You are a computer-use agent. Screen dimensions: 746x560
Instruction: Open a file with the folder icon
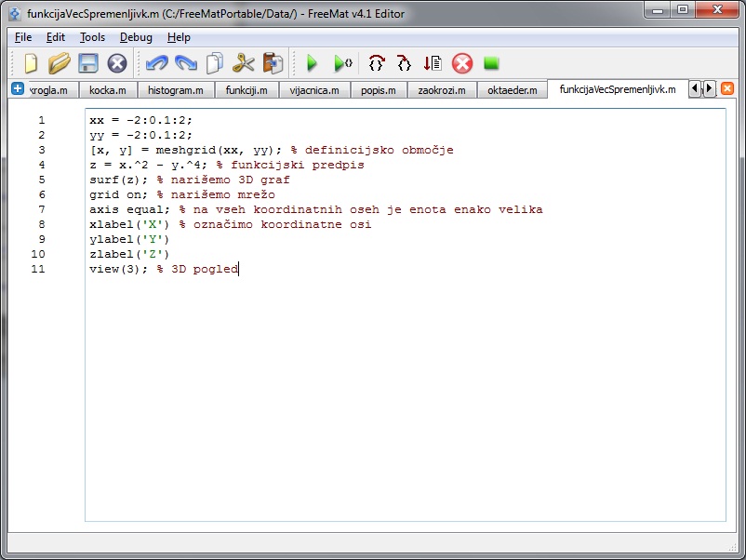click(60, 63)
